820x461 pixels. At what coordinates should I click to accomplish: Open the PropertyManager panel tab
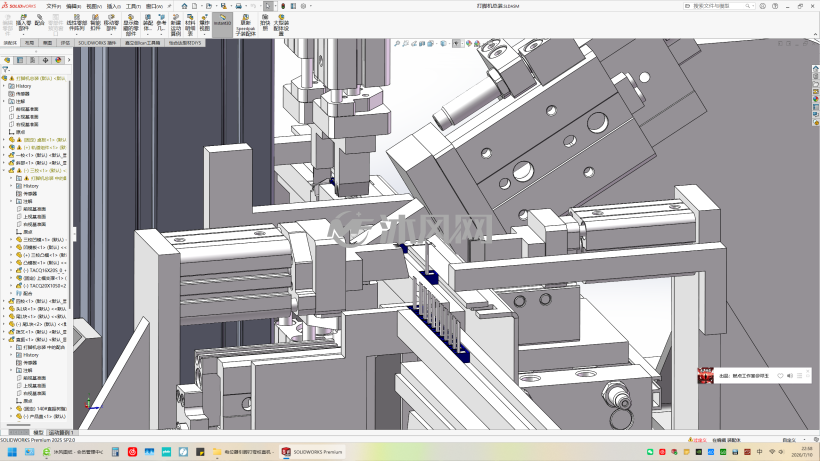point(20,60)
